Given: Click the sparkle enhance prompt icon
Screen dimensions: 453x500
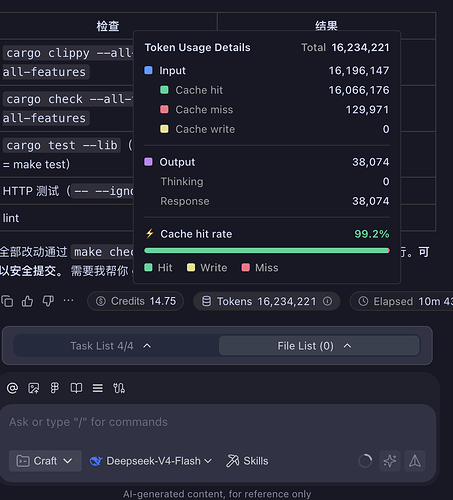Looking at the screenshot, I should tap(390, 461).
